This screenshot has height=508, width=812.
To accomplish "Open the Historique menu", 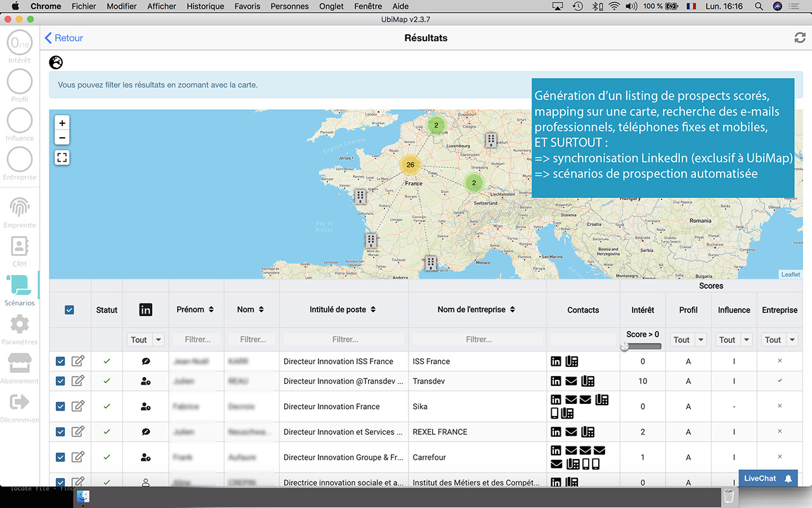I will (x=206, y=6).
